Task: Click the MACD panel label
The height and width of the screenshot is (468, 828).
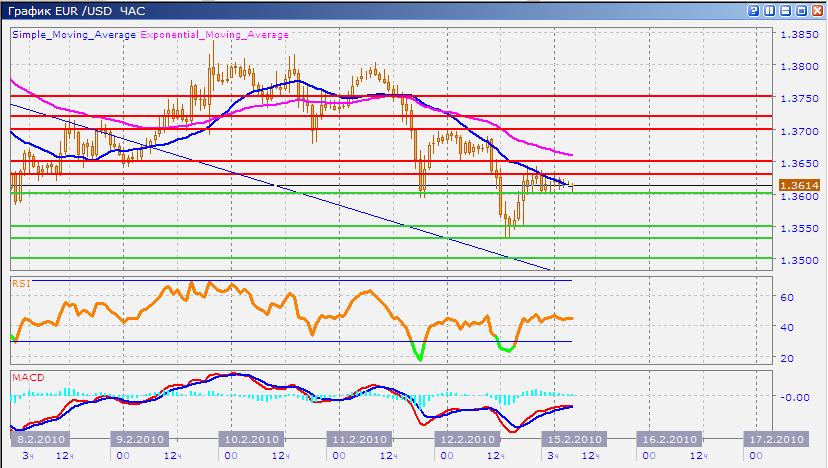Action: pos(28,377)
